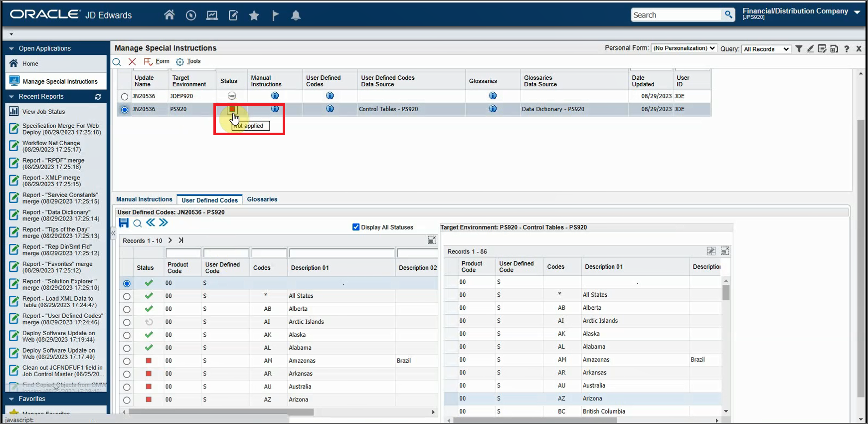Open Glossaries info icon for PS920 row
The height and width of the screenshot is (424, 868).
click(493, 109)
